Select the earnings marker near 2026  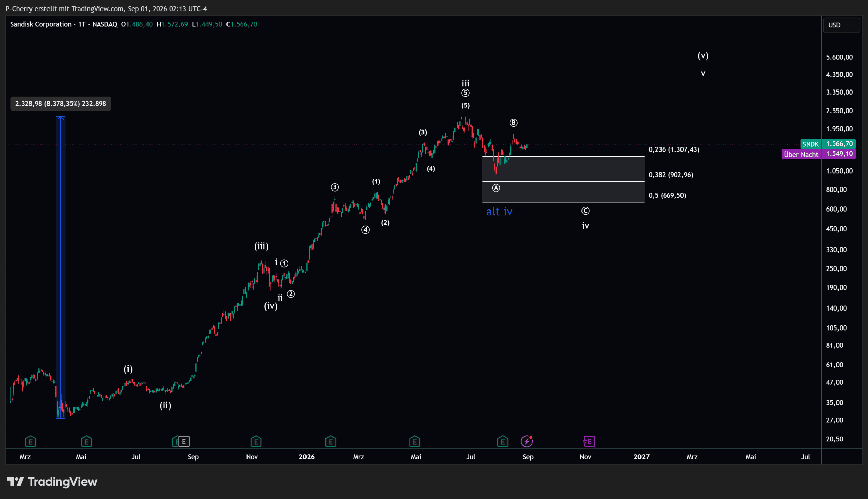point(331,441)
